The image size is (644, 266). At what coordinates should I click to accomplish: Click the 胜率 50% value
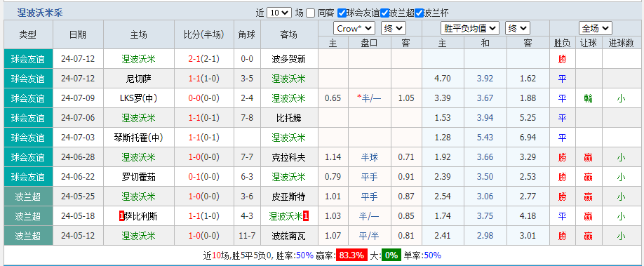tap(304, 255)
